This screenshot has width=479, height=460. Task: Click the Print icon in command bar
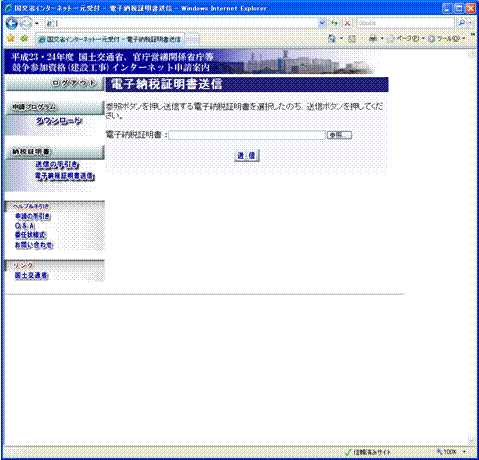point(373,39)
